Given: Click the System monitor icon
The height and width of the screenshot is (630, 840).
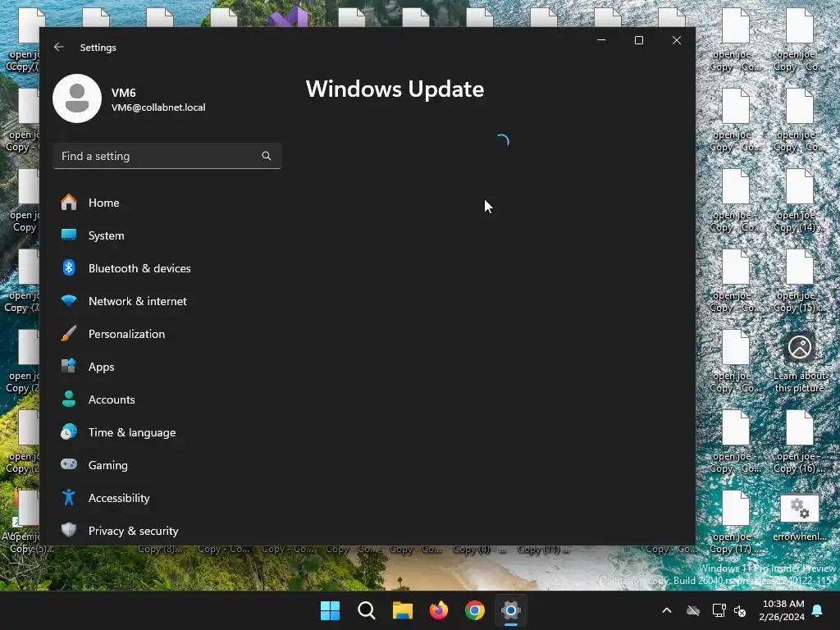Looking at the screenshot, I should click(x=69, y=235).
